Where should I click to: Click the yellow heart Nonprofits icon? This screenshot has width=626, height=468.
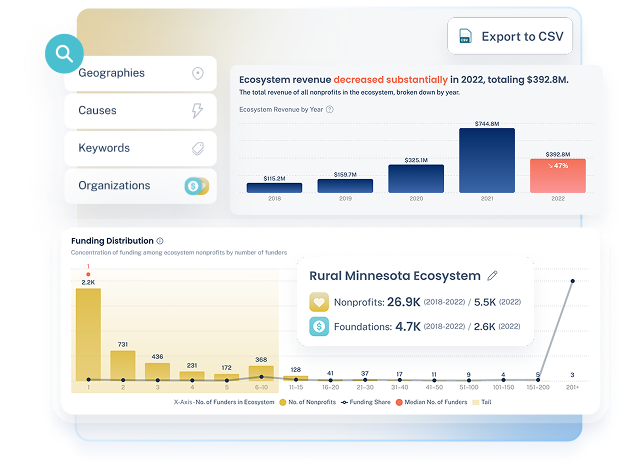[318, 301]
